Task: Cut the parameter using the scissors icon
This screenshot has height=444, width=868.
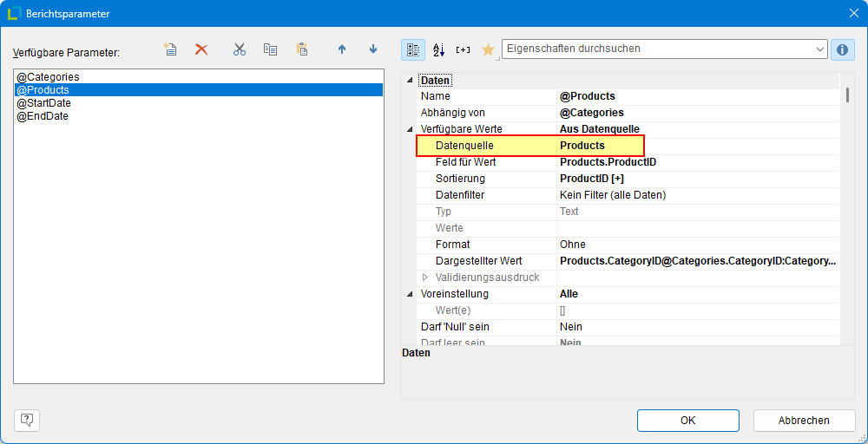Action: click(240, 49)
